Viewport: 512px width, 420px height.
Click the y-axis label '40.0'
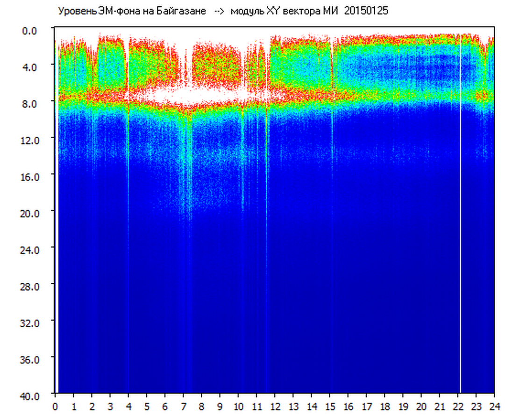(x=30, y=397)
